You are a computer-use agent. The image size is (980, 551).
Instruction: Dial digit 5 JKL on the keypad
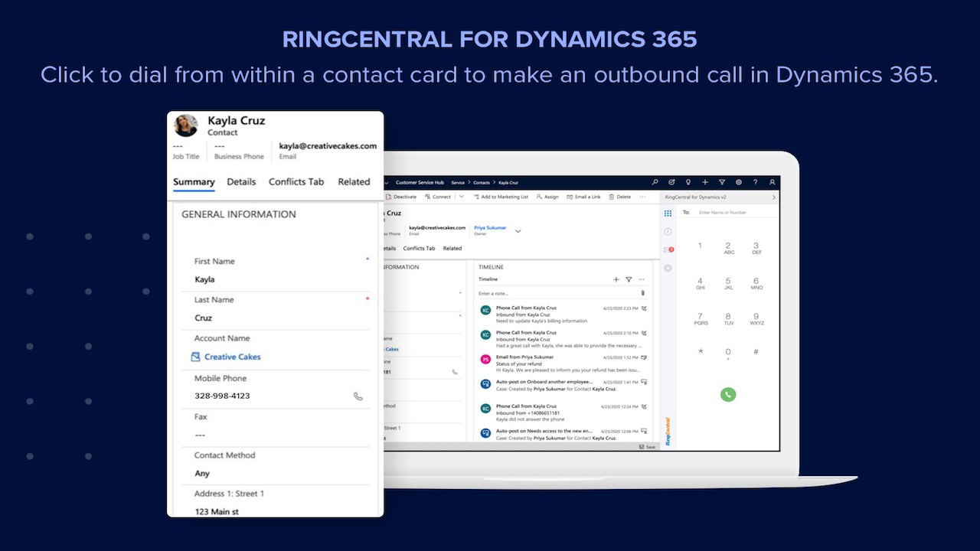pos(728,283)
